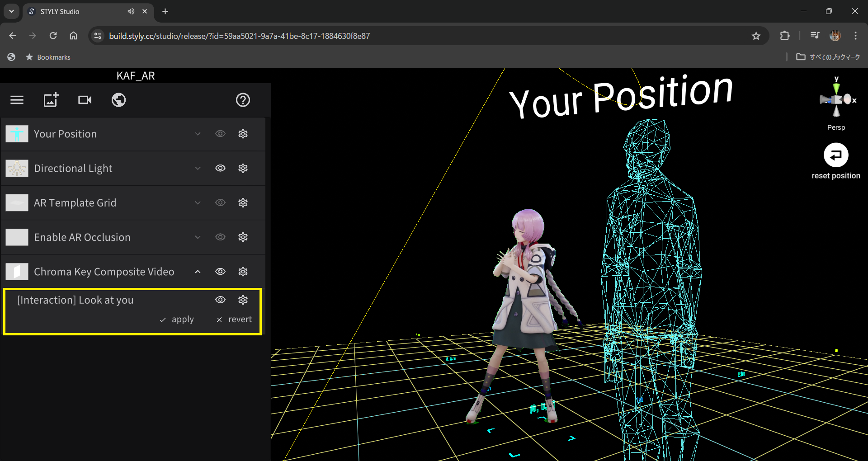Collapse the Chroma Key Composite Video item

(x=198, y=272)
